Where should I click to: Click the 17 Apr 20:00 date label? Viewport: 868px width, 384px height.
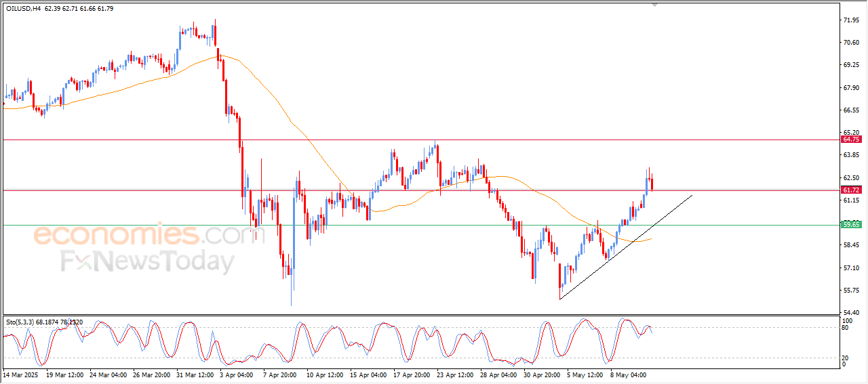(x=411, y=374)
